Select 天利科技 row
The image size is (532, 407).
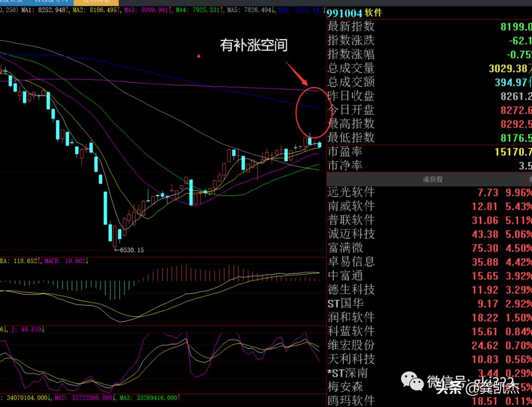[430, 359]
